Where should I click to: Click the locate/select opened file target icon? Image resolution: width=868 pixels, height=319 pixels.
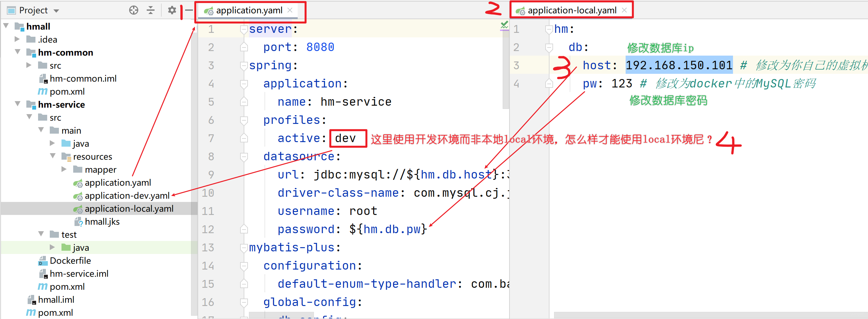coord(133,10)
